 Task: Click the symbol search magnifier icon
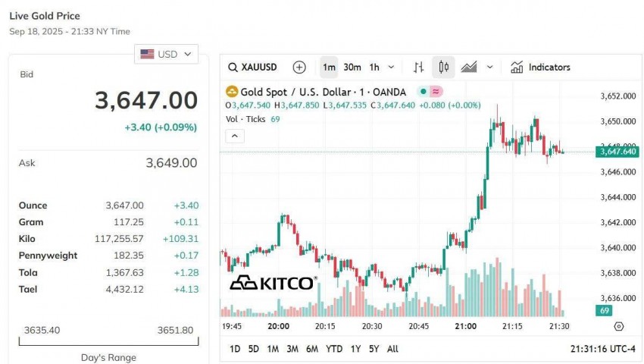[233, 67]
